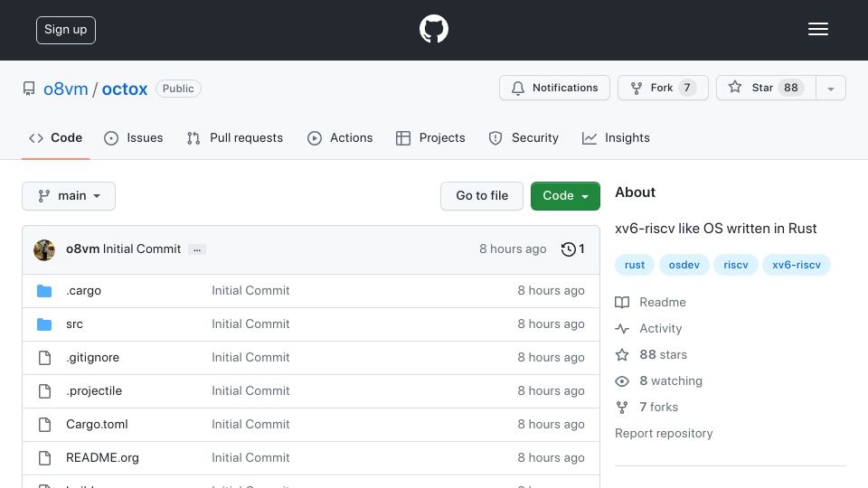Image resolution: width=868 pixels, height=488 pixels.
Task: Open the o8vm owner link
Action: (66, 89)
